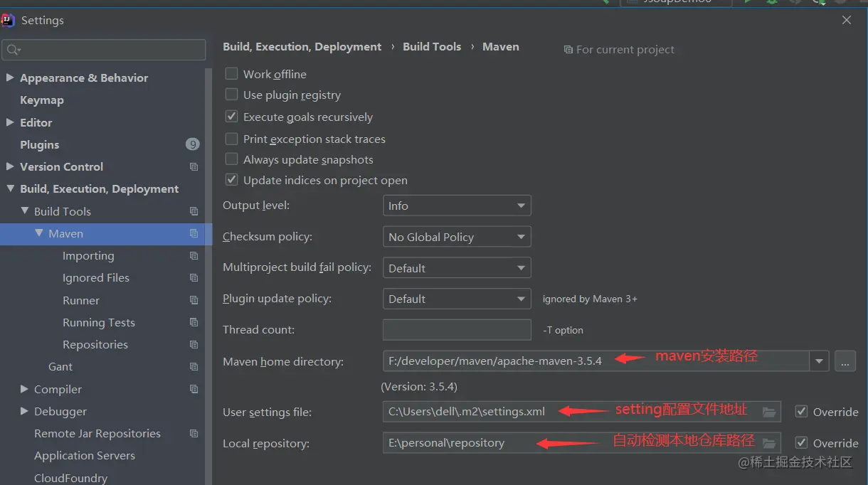Toggle Override for User settings file
The width and height of the screenshot is (868, 485).
coord(801,411)
